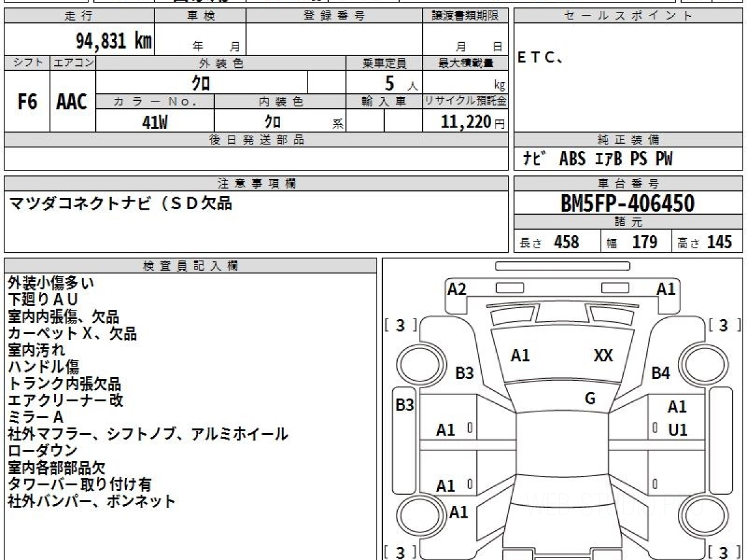Select the mileage value 94,831 km
The height and width of the screenshot is (560, 747).
coord(114,41)
